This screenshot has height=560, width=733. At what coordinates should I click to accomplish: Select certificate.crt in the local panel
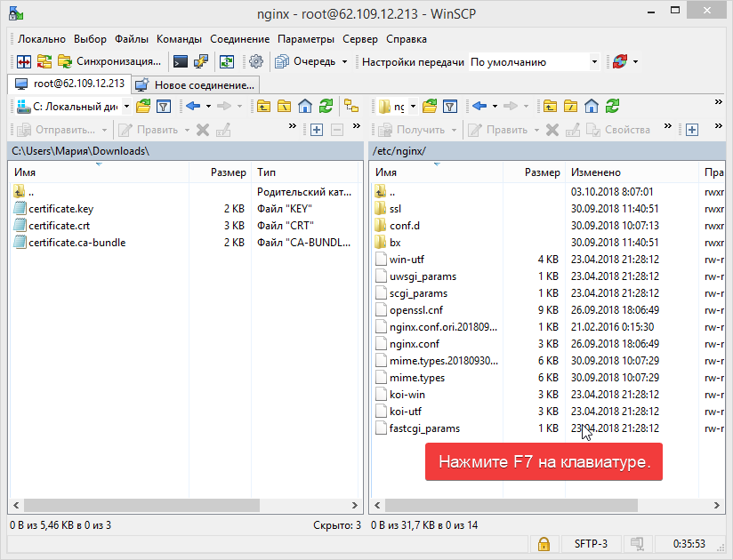(60, 226)
